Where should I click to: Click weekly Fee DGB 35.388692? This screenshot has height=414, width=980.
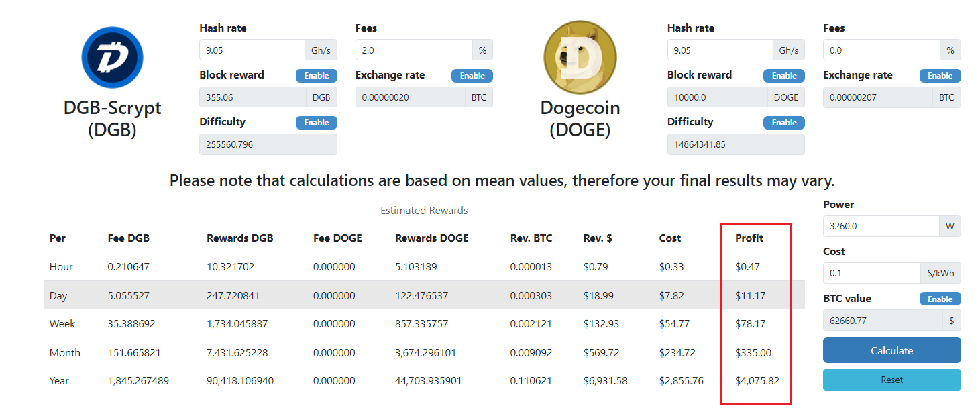click(131, 324)
